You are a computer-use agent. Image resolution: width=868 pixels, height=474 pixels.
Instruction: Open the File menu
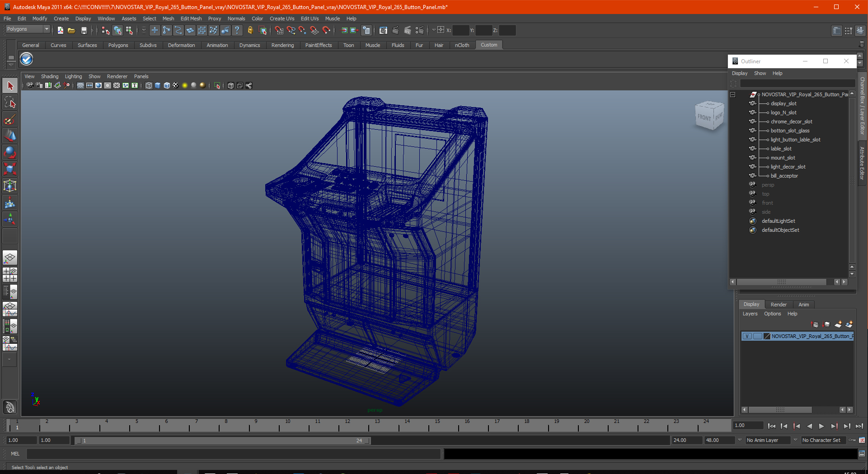[x=7, y=19]
